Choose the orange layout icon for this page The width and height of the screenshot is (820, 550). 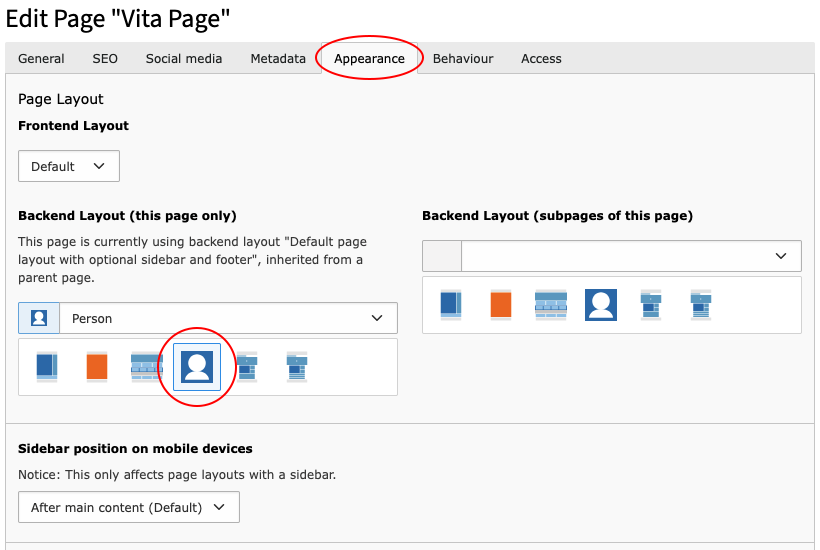pyautogui.click(x=96, y=367)
